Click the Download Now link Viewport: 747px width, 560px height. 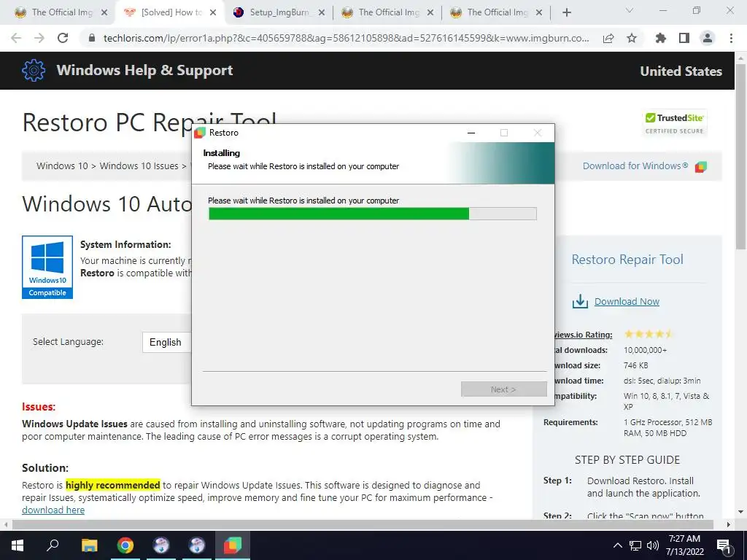click(x=627, y=301)
